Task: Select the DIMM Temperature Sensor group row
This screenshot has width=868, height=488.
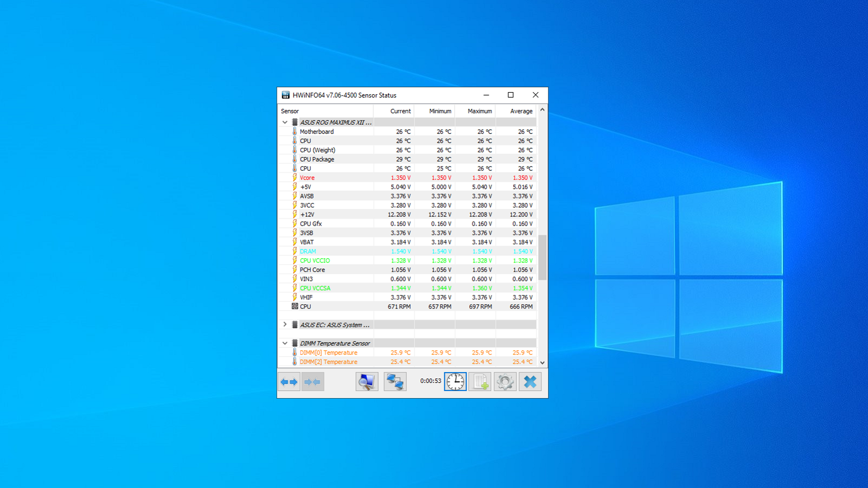Action: point(407,343)
